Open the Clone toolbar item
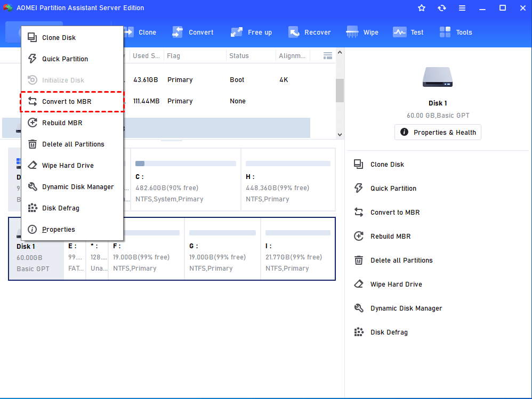This screenshot has height=399, width=532. [140, 32]
